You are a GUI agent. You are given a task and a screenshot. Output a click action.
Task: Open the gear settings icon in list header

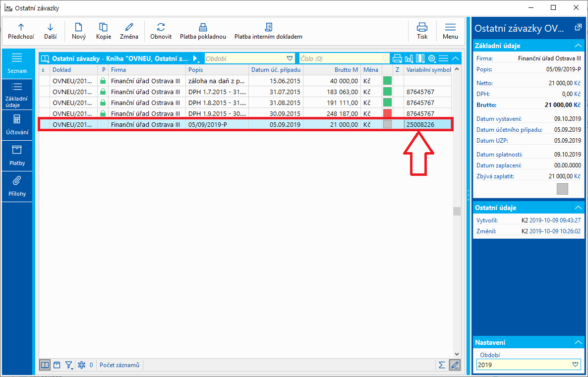click(x=432, y=58)
